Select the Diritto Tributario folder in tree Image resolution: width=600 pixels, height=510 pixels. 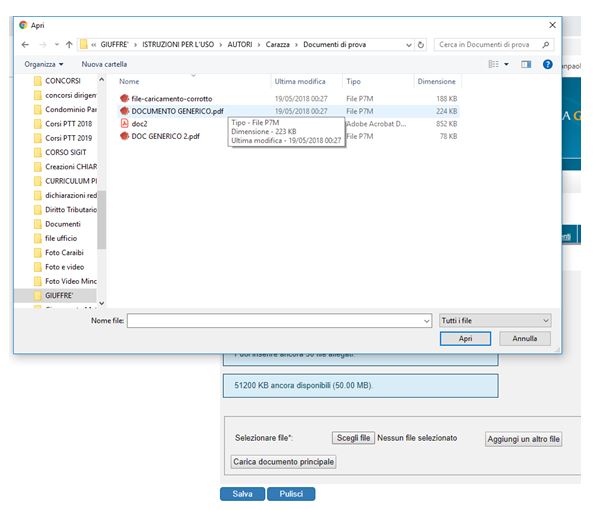pos(70,210)
